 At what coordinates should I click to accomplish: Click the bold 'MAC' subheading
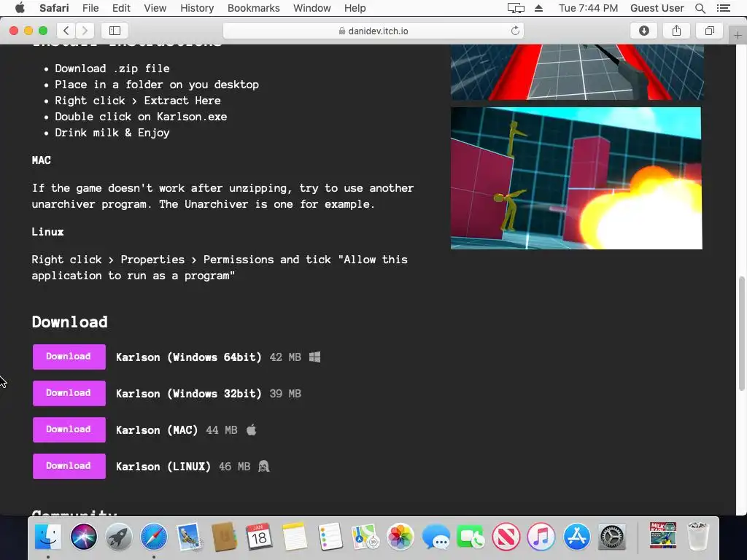coord(42,160)
